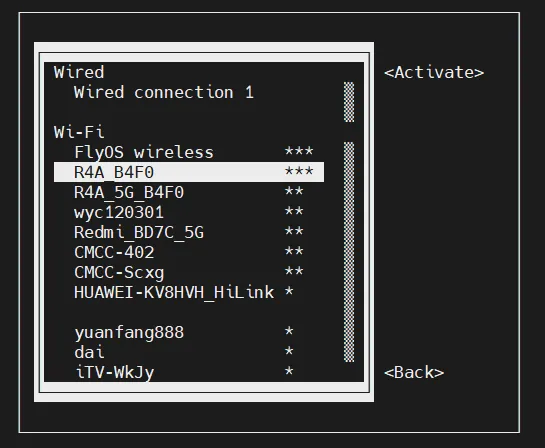
Task: Pick the yuanfang888 network
Action: (x=189, y=332)
